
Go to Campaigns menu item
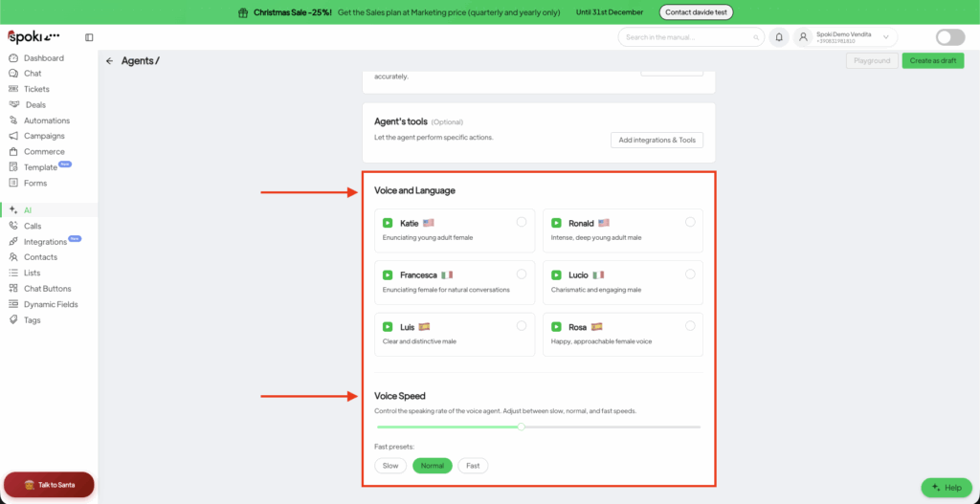coord(45,136)
